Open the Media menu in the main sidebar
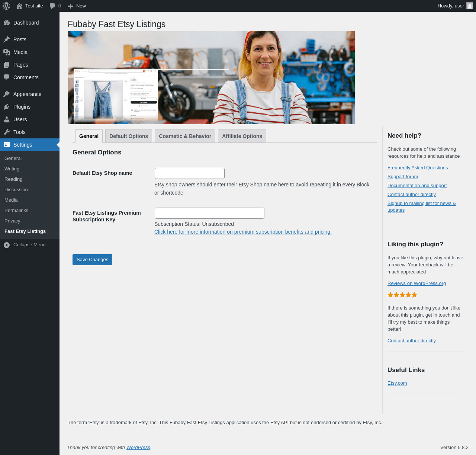 point(30,52)
